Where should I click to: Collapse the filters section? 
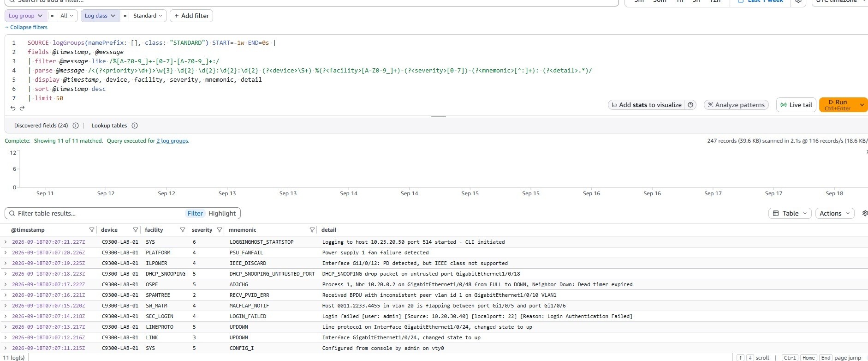point(26,27)
